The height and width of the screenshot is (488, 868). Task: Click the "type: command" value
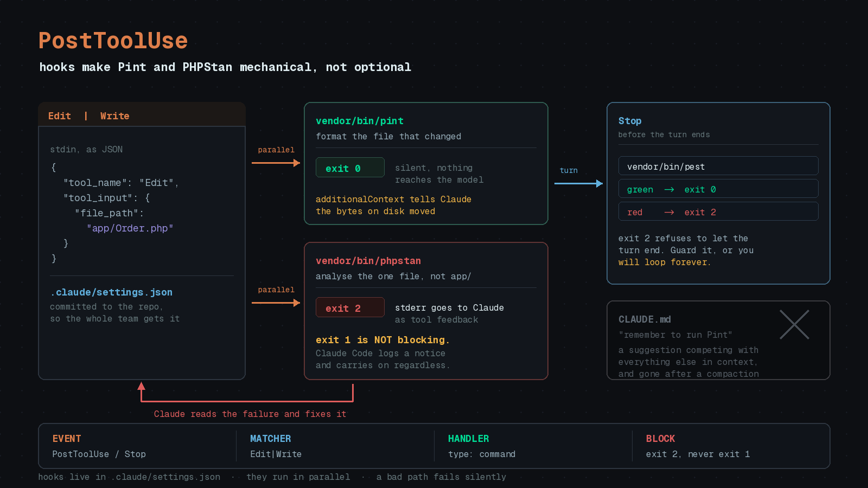[482, 454]
